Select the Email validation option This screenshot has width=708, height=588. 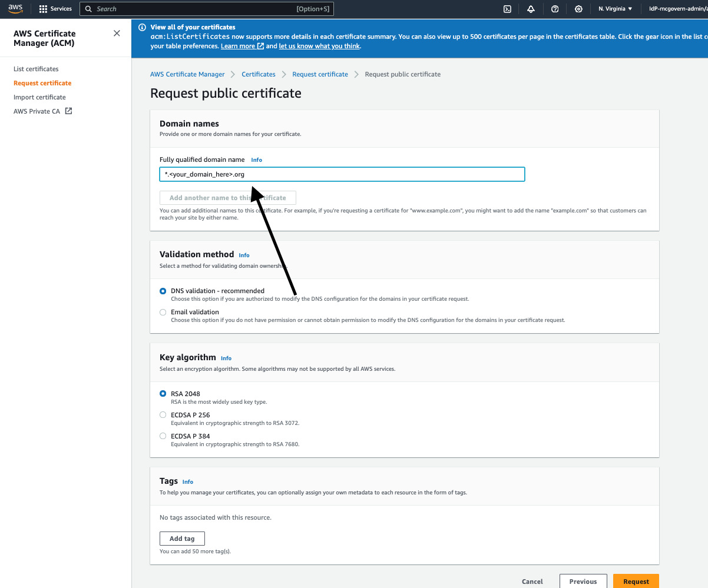[163, 313]
